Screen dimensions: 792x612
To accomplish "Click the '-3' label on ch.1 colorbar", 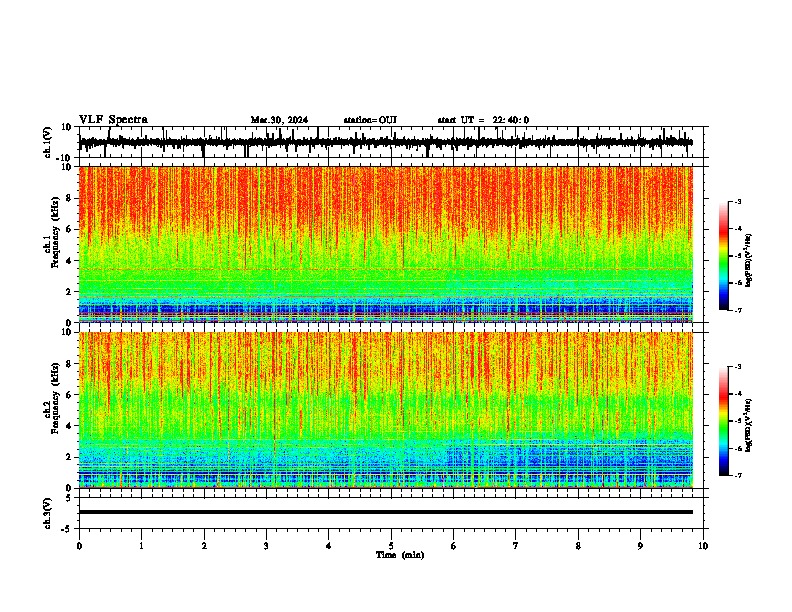I will click(737, 202).
